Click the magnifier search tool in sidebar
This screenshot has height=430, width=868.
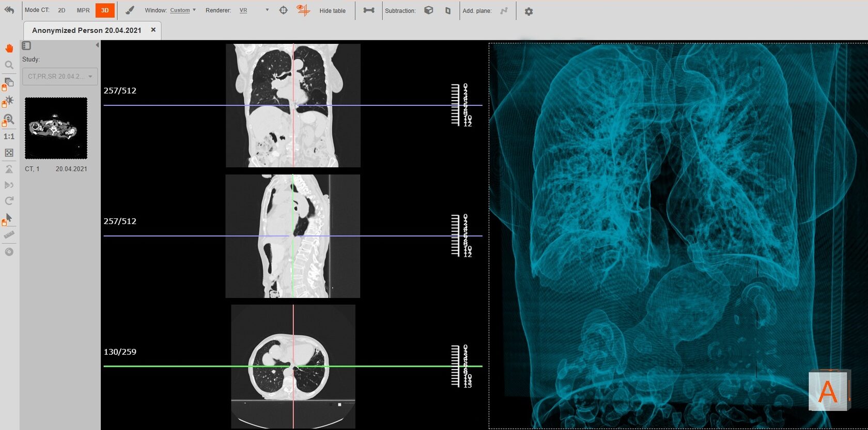(9, 65)
